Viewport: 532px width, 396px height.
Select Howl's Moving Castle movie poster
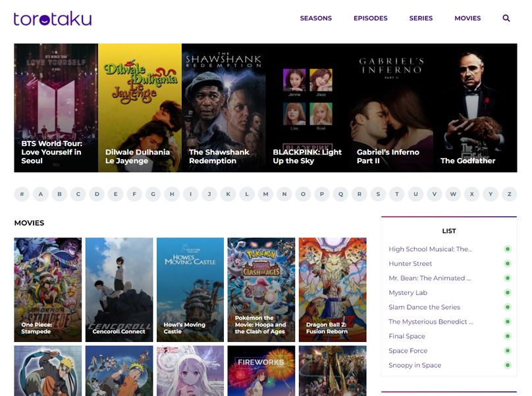tap(190, 289)
